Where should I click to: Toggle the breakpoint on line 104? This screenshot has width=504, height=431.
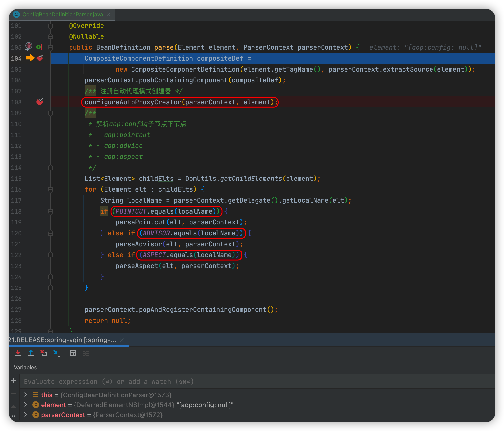(40, 58)
